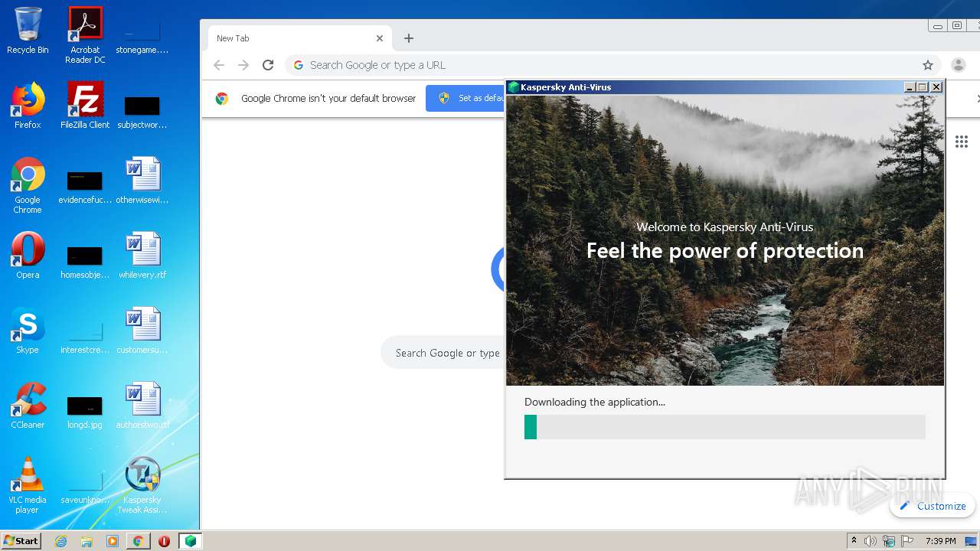Click the Kaspersky download progress bar

(x=724, y=427)
